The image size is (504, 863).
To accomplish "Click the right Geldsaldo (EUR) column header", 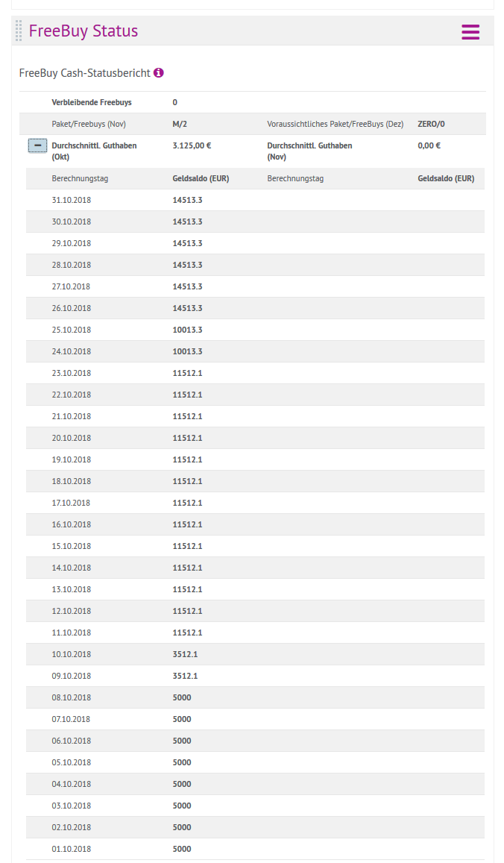I will [x=446, y=179].
